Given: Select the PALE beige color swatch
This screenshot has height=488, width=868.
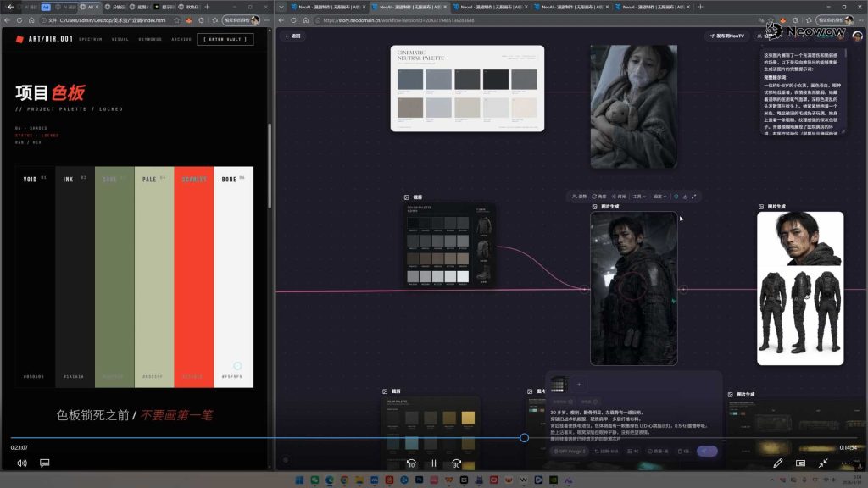Looking at the screenshot, I should tap(154, 277).
